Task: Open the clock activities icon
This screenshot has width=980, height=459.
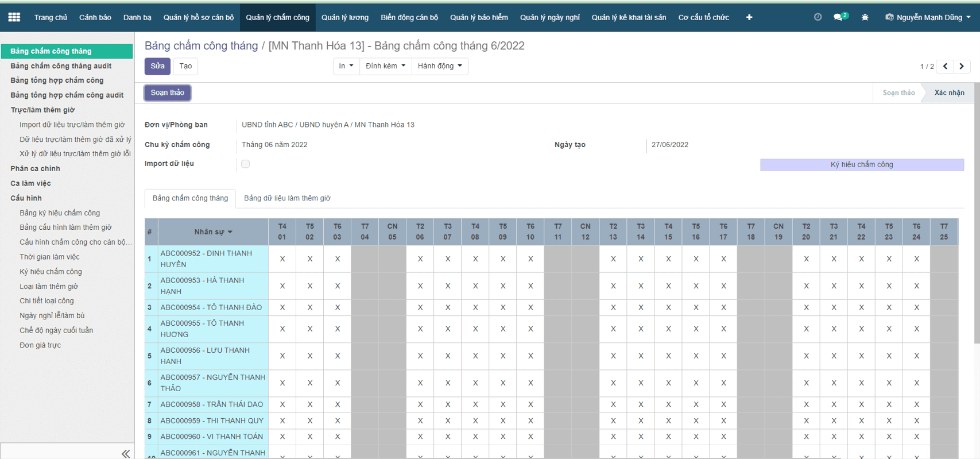Action: [x=818, y=17]
